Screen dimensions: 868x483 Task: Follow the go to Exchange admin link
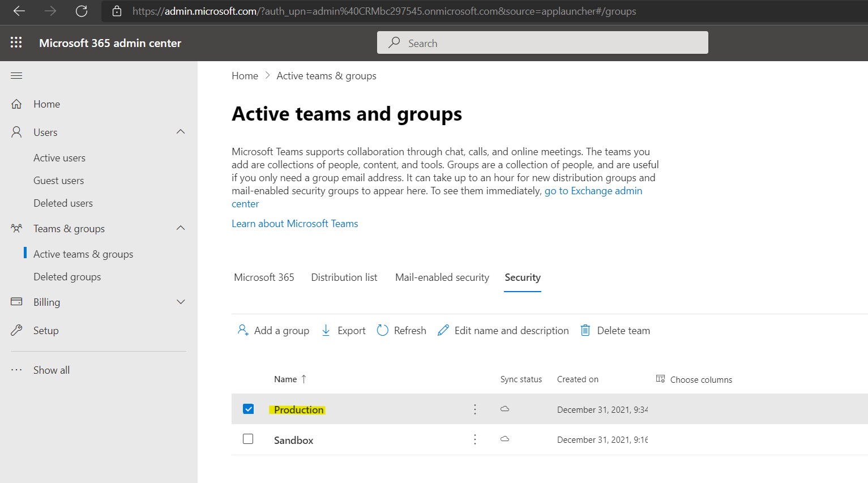(593, 191)
